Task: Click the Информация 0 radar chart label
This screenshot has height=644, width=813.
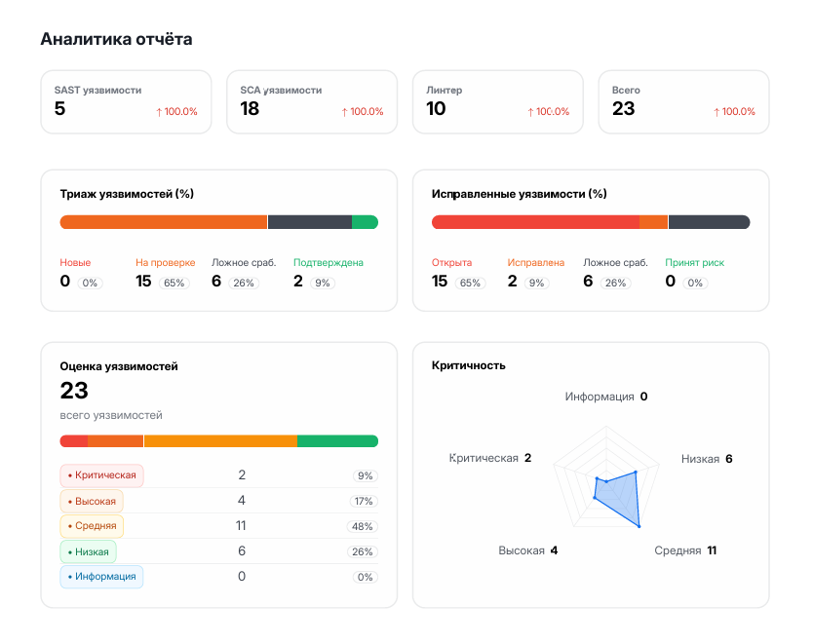Action: tap(606, 397)
